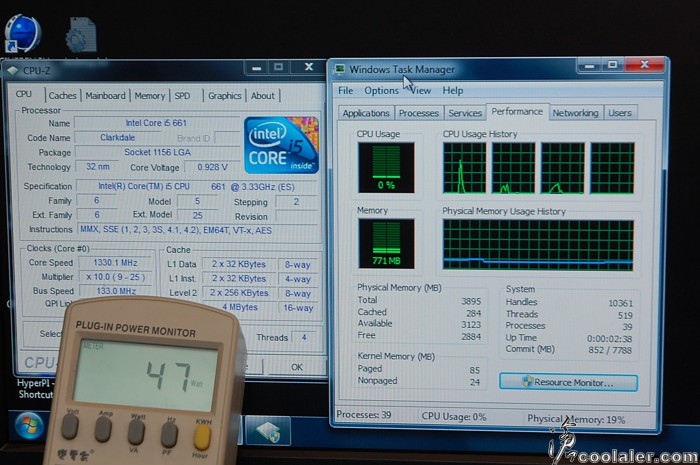Minimize the CPU-Z window
The image size is (700, 465).
tap(256, 67)
